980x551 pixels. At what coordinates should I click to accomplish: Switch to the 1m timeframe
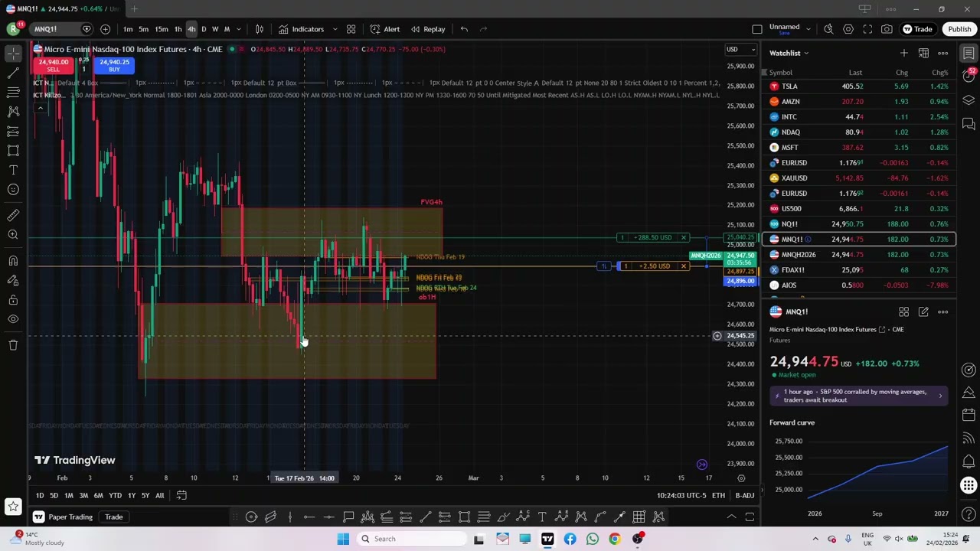coord(128,29)
